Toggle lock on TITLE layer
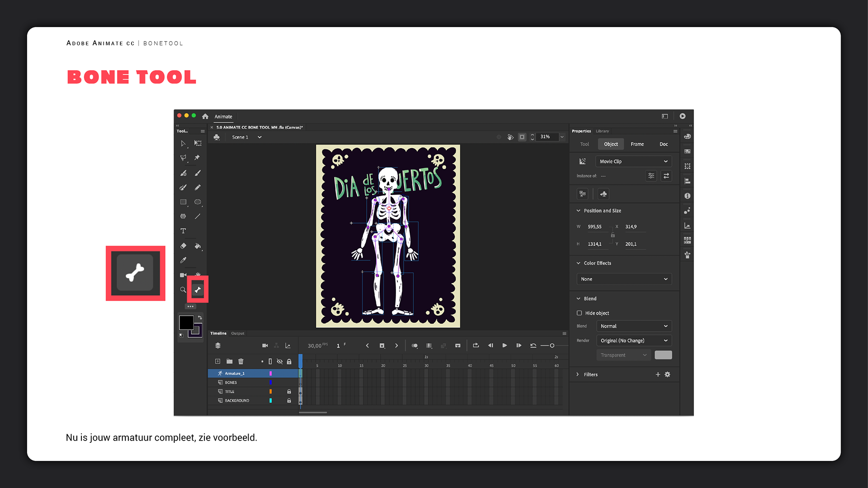Viewport: 868px width, 488px height. point(289,392)
